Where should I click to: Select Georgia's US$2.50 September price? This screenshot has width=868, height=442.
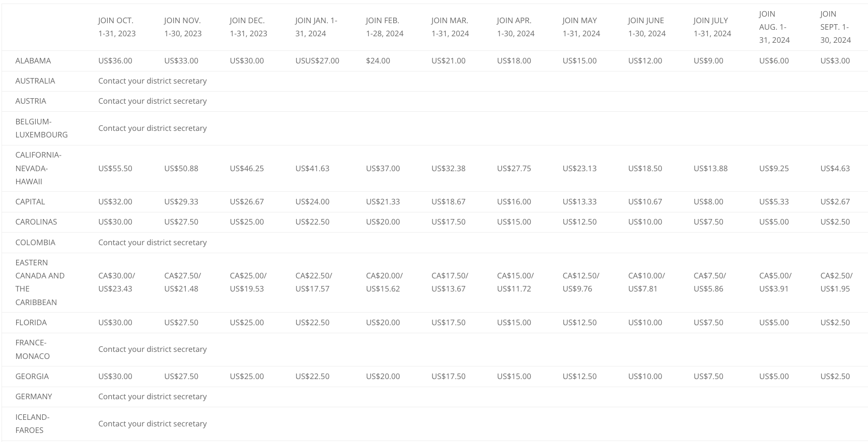click(x=835, y=377)
